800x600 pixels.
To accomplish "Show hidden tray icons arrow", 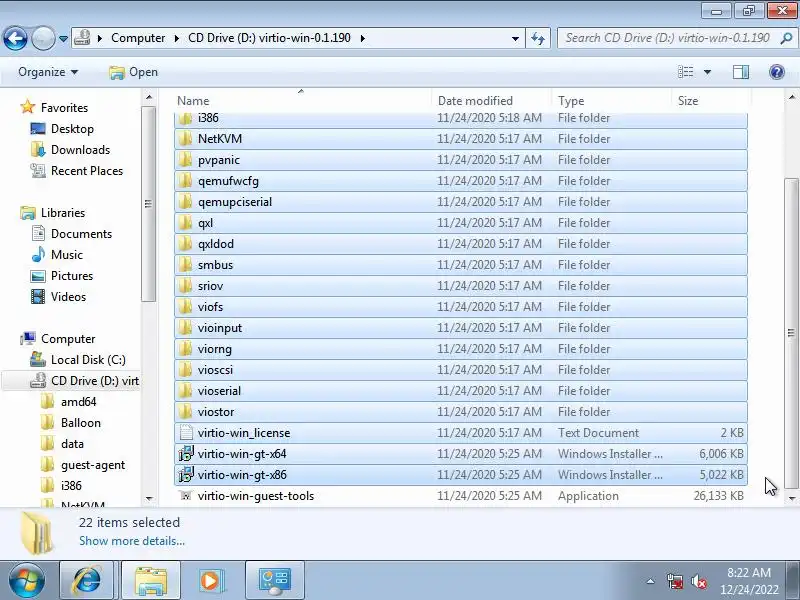I will click(x=651, y=581).
